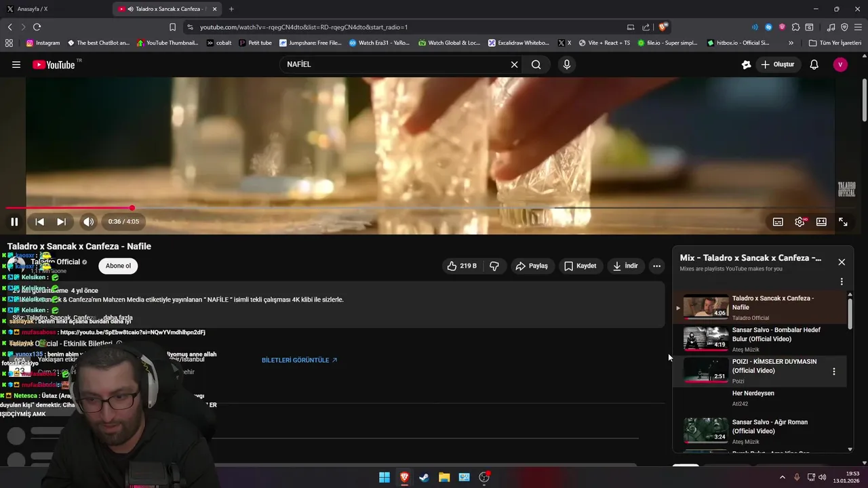Screen dimensions: 868x488
Task: Download video with İndir button
Action: tap(625, 266)
